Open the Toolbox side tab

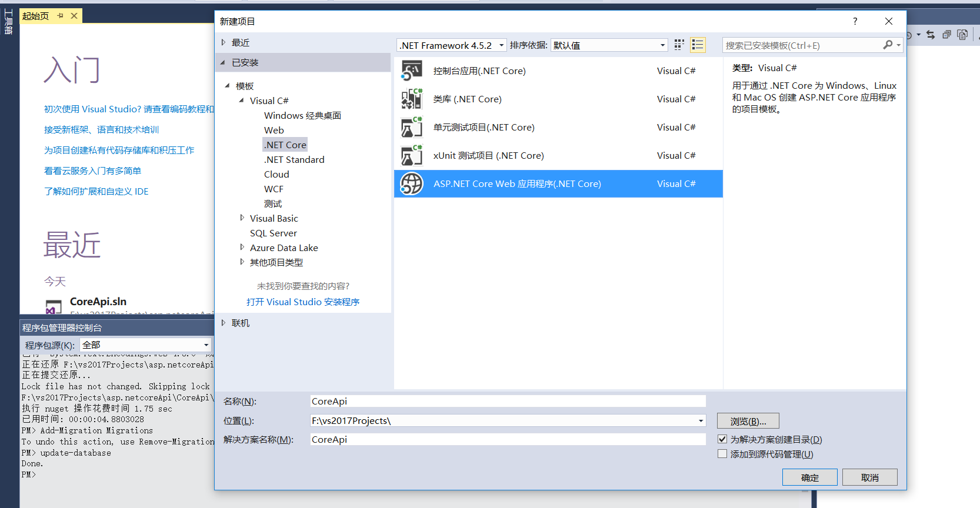(x=8, y=22)
